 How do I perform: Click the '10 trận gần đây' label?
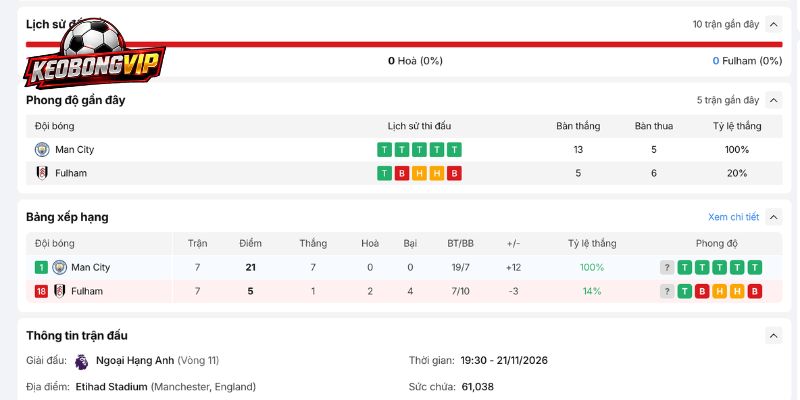click(726, 24)
